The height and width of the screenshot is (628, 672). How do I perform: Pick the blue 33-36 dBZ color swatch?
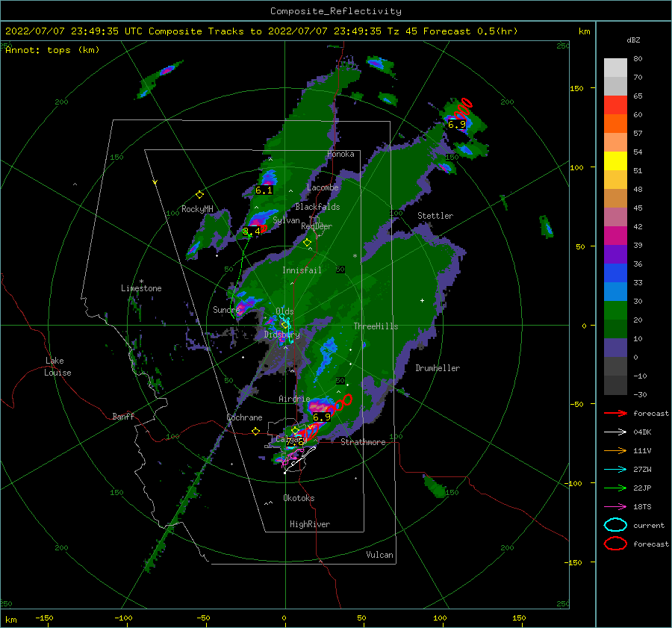(615, 273)
